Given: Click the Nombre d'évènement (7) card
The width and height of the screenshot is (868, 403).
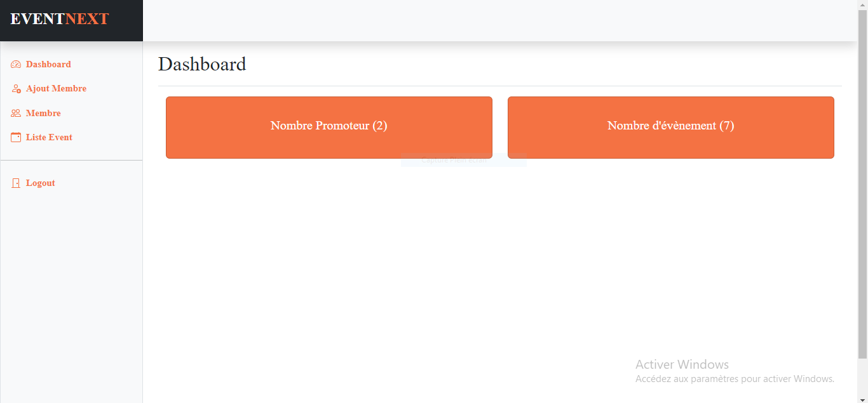Looking at the screenshot, I should point(670,126).
